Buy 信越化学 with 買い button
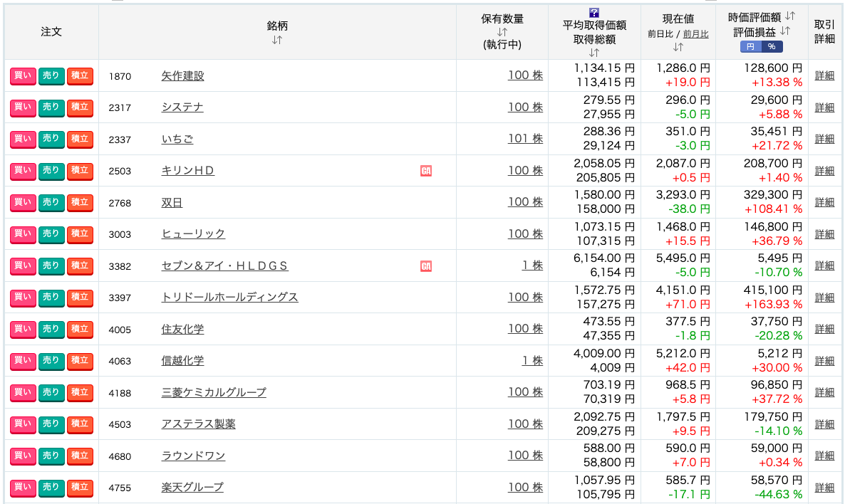Viewport: 845px width, 504px height. pos(23,361)
